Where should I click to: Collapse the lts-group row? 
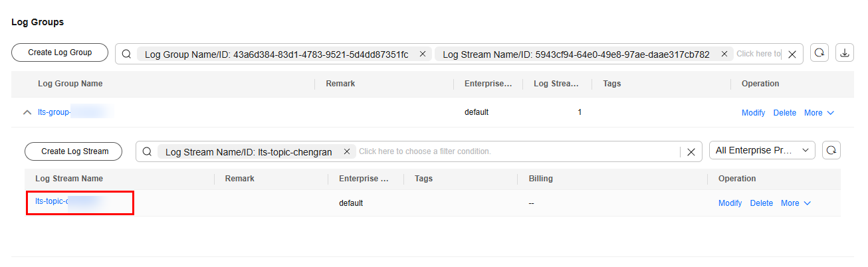point(27,113)
